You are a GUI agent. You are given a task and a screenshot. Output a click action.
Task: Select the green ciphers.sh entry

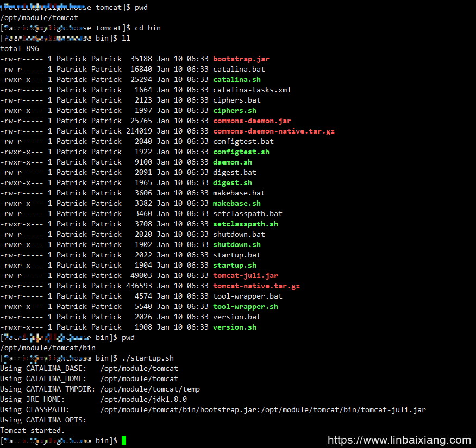click(235, 110)
